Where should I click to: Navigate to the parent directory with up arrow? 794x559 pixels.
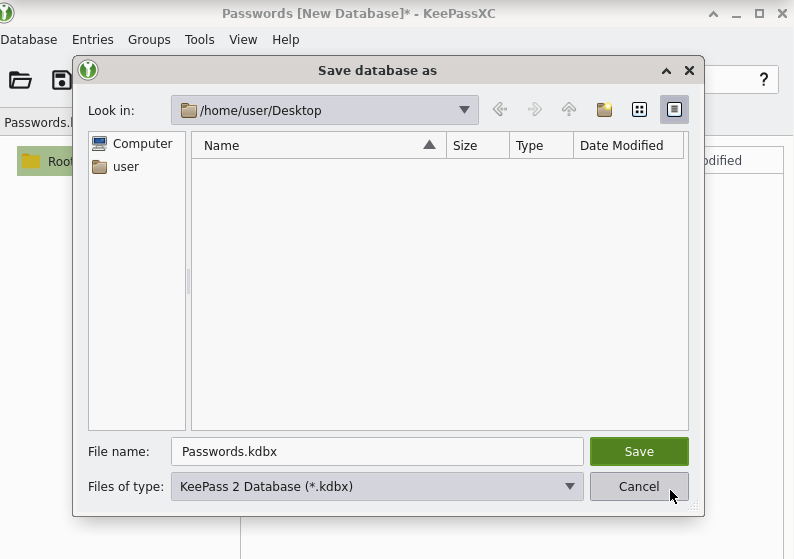569,110
